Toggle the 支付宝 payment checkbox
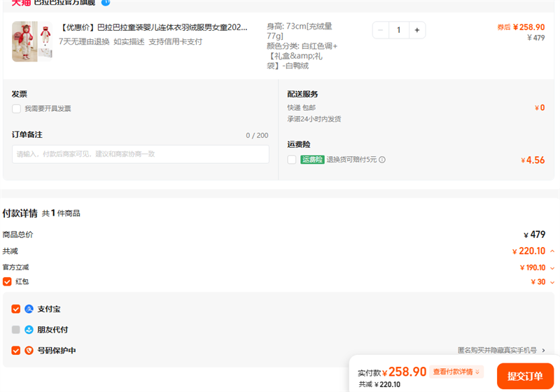This screenshot has width=560, height=392. click(16, 309)
